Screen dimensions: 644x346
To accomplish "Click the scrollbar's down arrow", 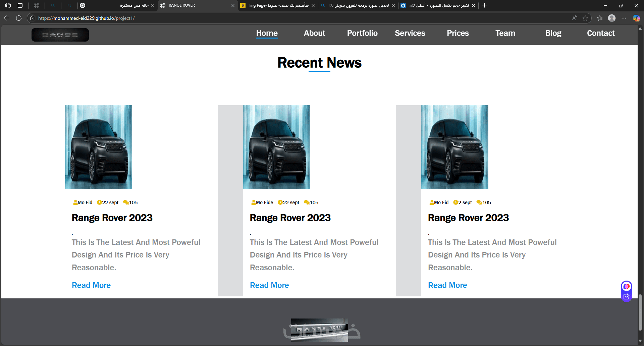I will point(640,341).
